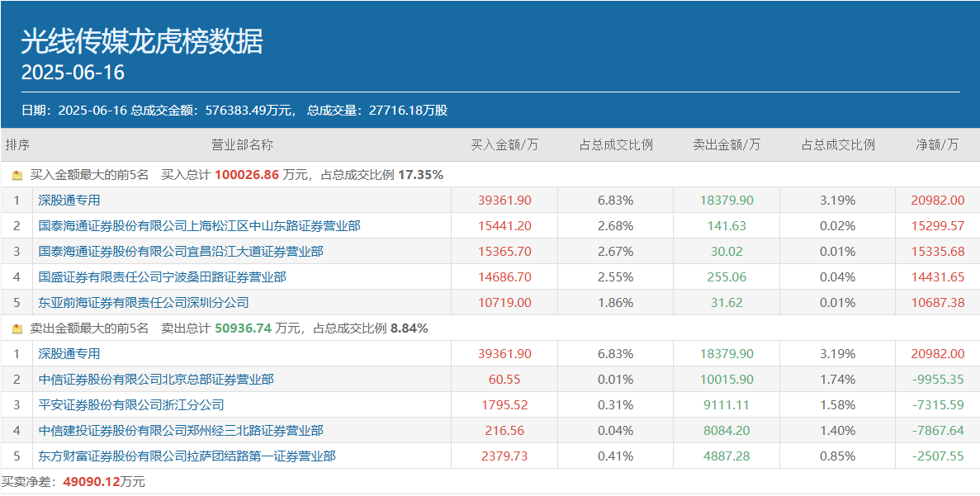Click the 净额/万 column header

pos(937,144)
